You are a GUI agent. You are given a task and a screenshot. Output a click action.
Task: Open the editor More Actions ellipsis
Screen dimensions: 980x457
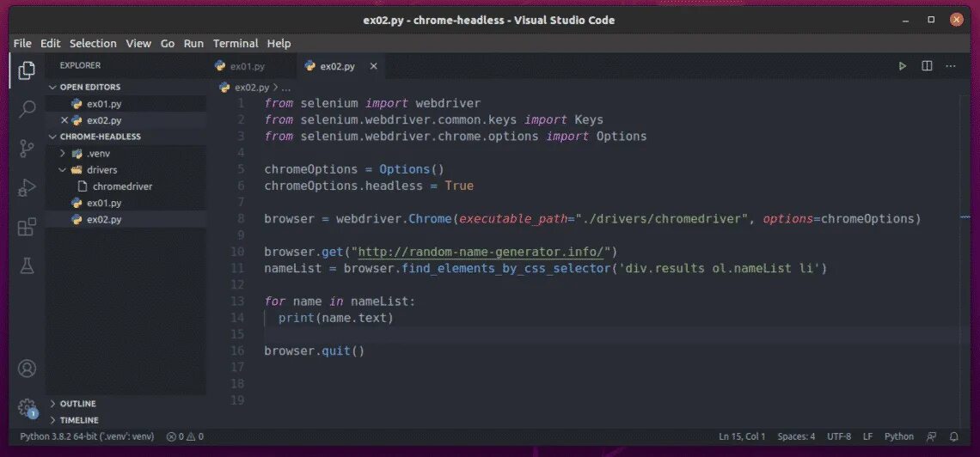(951, 66)
